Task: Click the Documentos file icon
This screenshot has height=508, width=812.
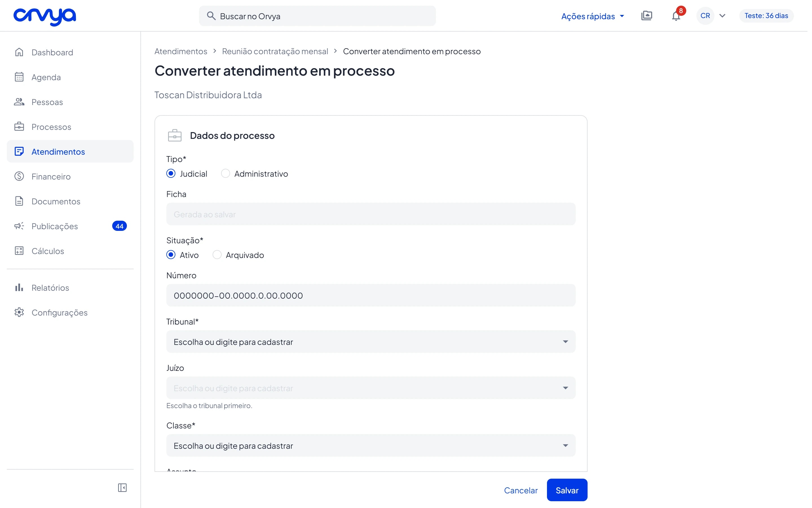Action: tap(19, 201)
